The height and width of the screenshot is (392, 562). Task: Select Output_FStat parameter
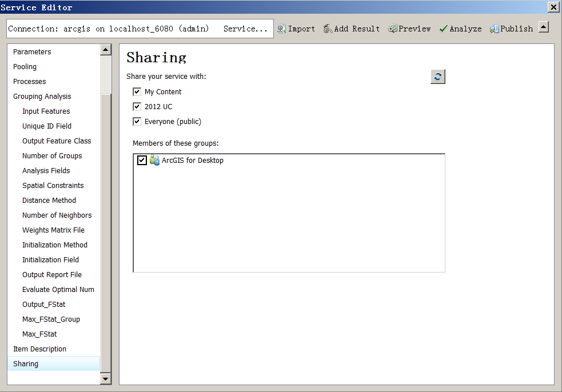(43, 305)
